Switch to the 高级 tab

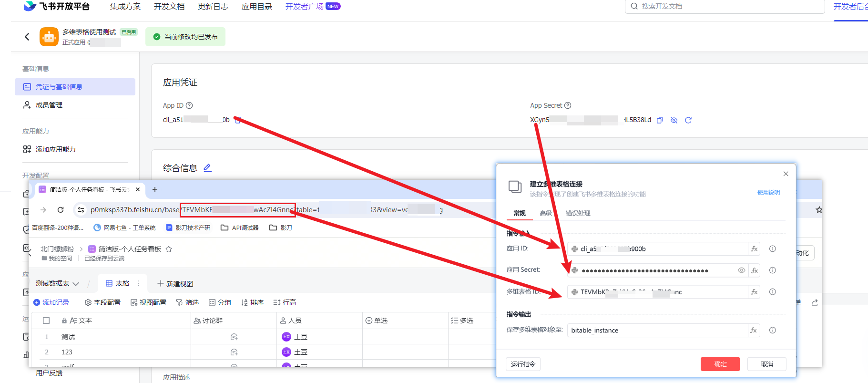coord(545,213)
